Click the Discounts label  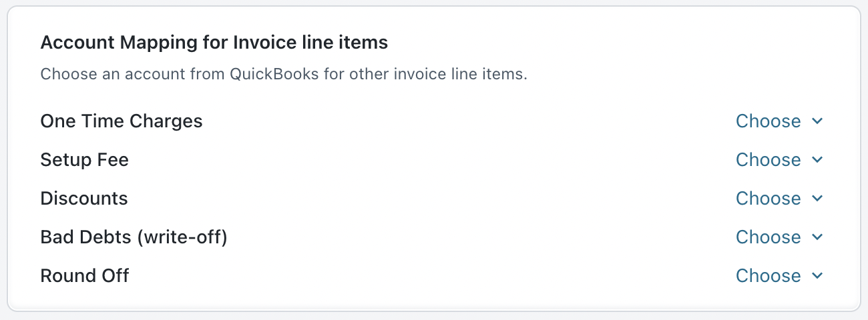coord(84,199)
